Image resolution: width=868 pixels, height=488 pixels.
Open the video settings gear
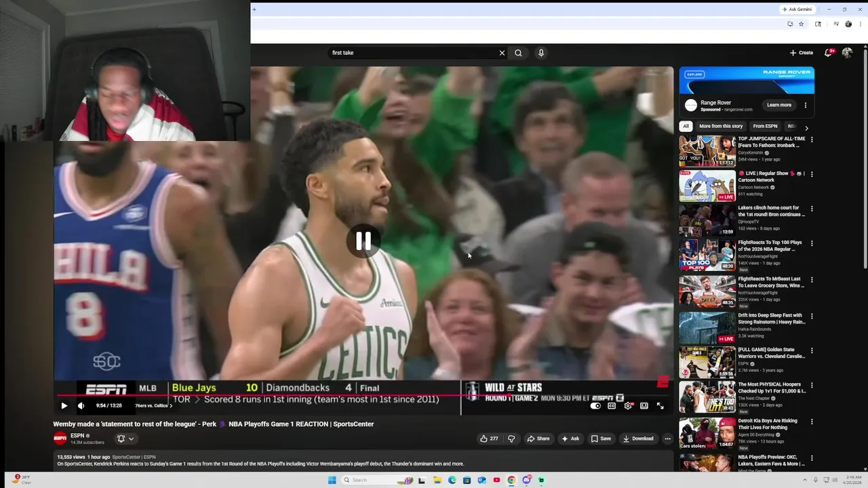pos(628,406)
